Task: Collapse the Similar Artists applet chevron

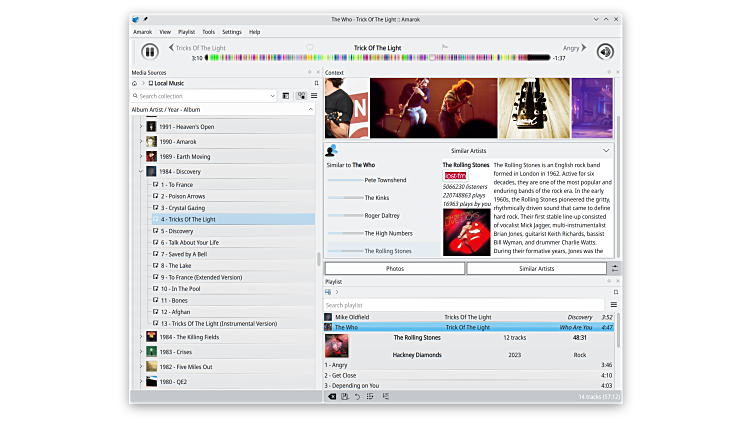Action: 606,151
